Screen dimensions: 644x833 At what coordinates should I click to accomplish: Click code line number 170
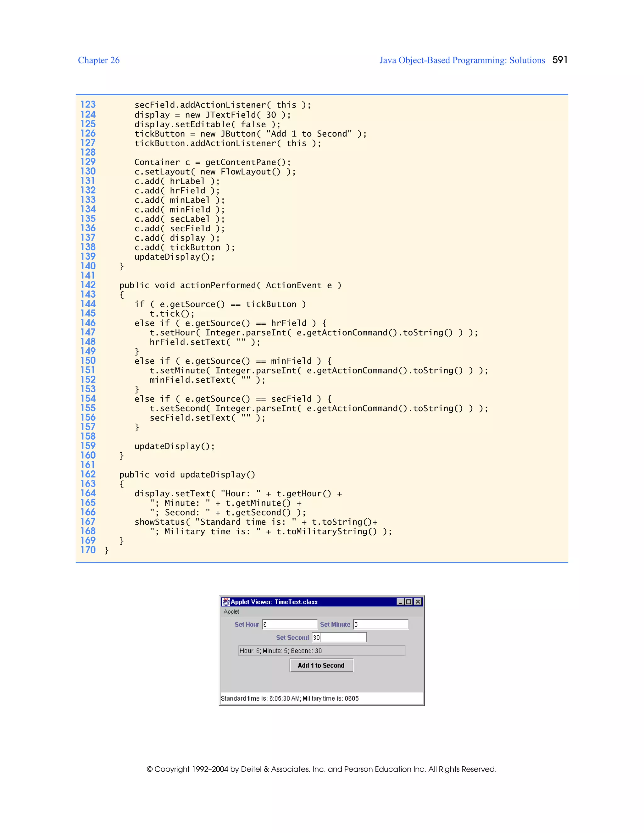pyautogui.click(x=88, y=550)
